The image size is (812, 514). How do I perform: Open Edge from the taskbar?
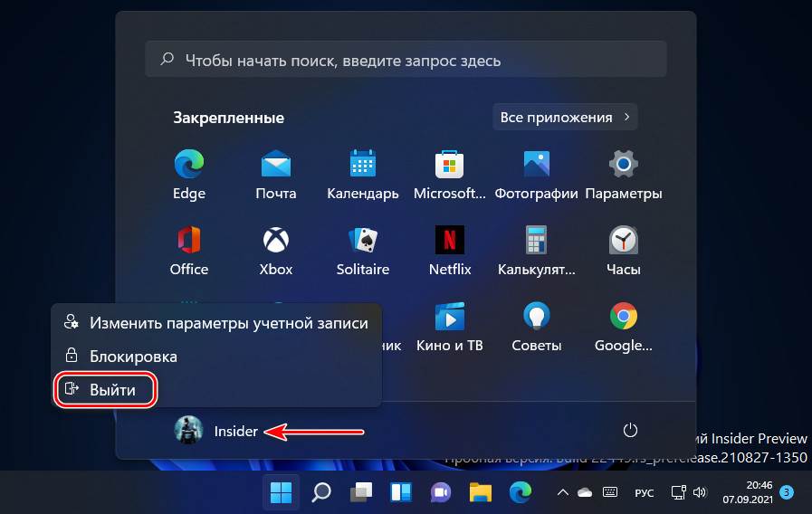[x=521, y=492]
